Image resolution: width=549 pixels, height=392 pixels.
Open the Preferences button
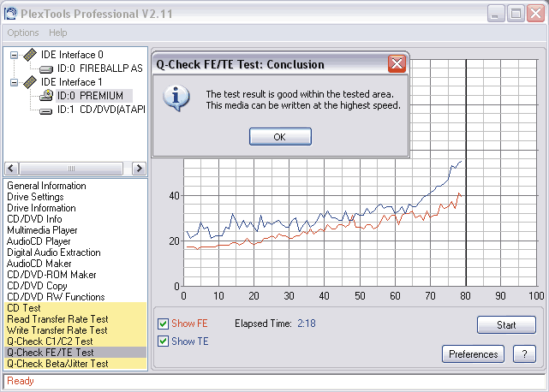(x=473, y=354)
